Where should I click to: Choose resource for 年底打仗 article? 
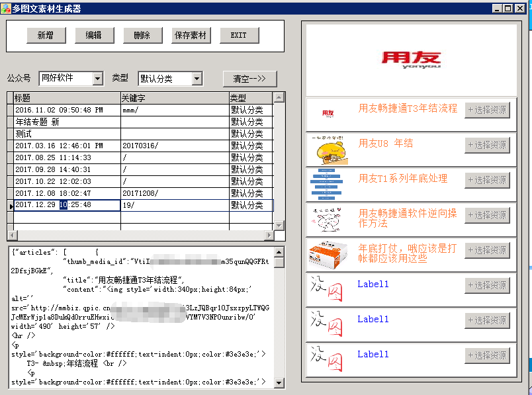coord(487,251)
